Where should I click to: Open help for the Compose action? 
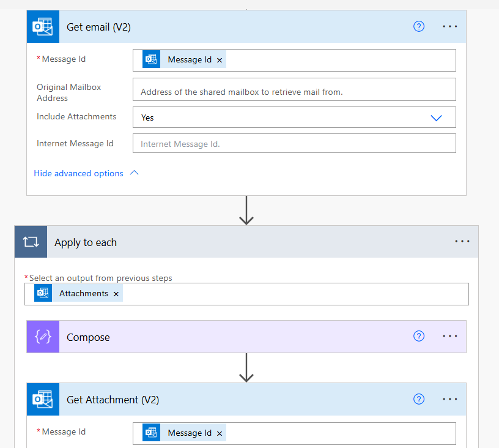tap(419, 336)
